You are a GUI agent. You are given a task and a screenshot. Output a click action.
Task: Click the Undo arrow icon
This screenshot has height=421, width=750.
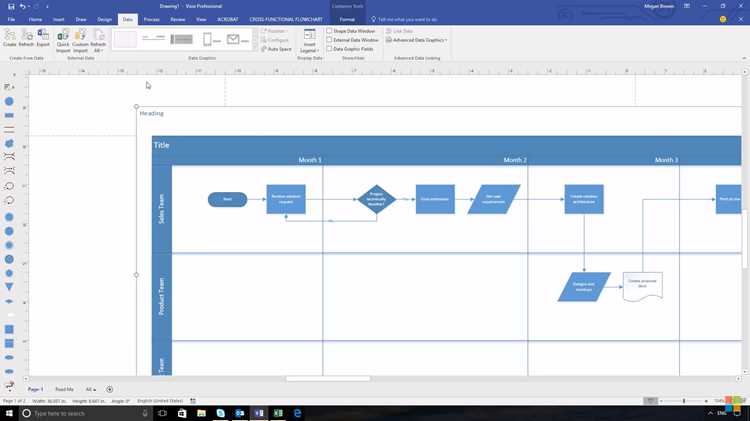tap(22, 6)
